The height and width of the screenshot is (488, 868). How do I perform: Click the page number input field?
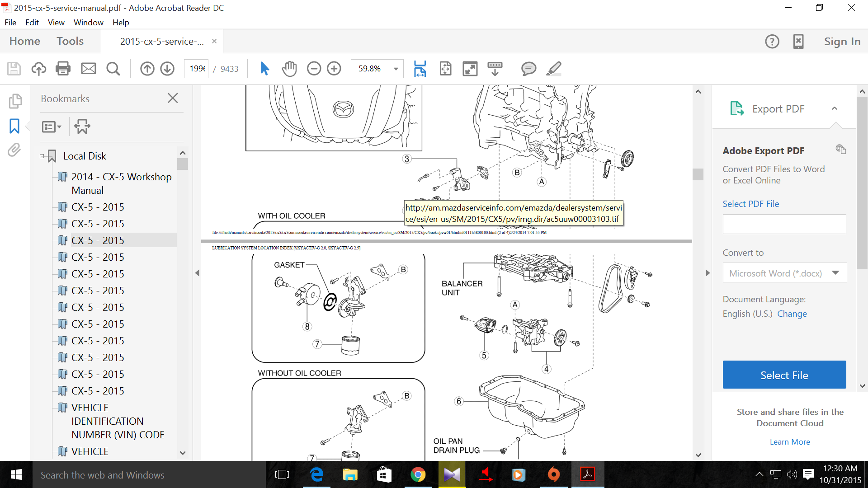click(x=197, y=69)
